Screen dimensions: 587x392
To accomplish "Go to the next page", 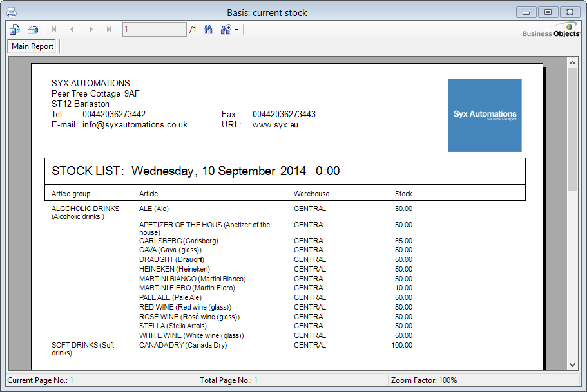I will (x=91, y=30).
